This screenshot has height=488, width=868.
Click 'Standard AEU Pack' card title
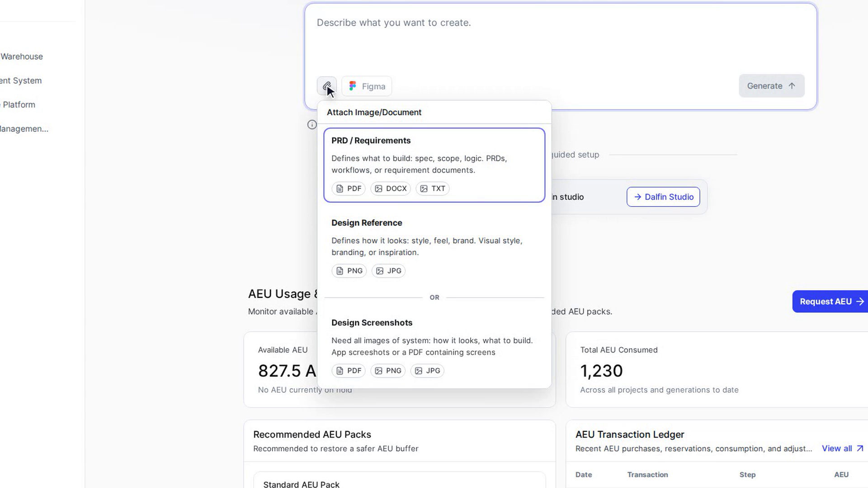click(301, 484)
